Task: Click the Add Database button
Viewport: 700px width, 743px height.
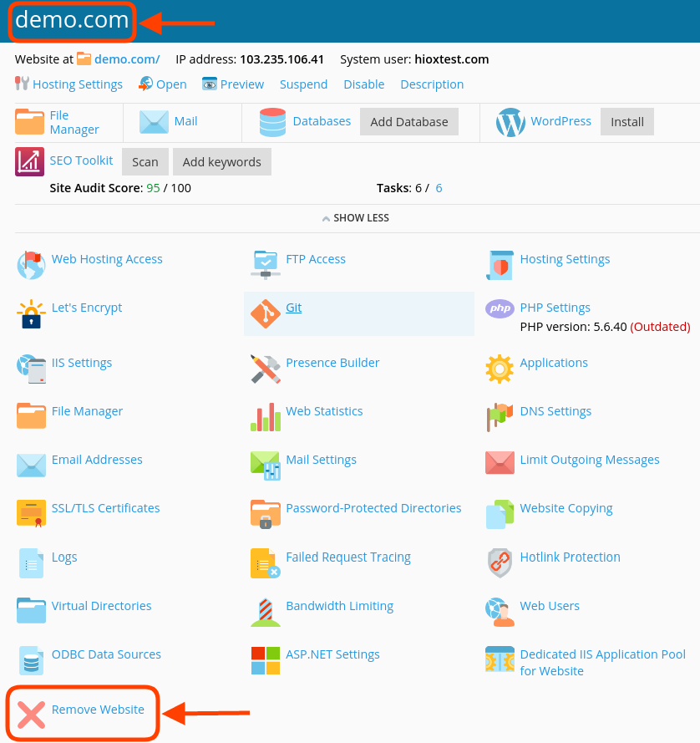Action: tap(409, 122)
